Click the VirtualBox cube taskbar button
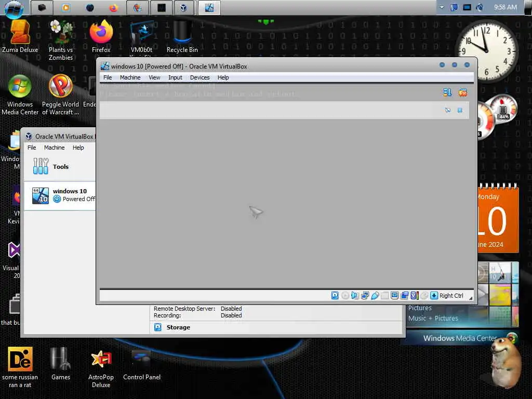 click(183, 8)
